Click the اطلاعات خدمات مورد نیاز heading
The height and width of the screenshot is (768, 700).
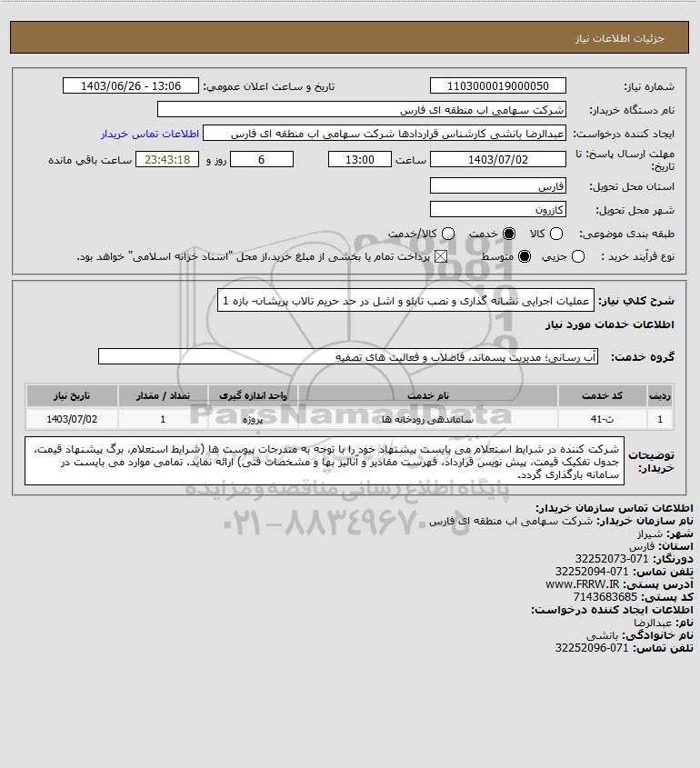[x=610, y=324]
